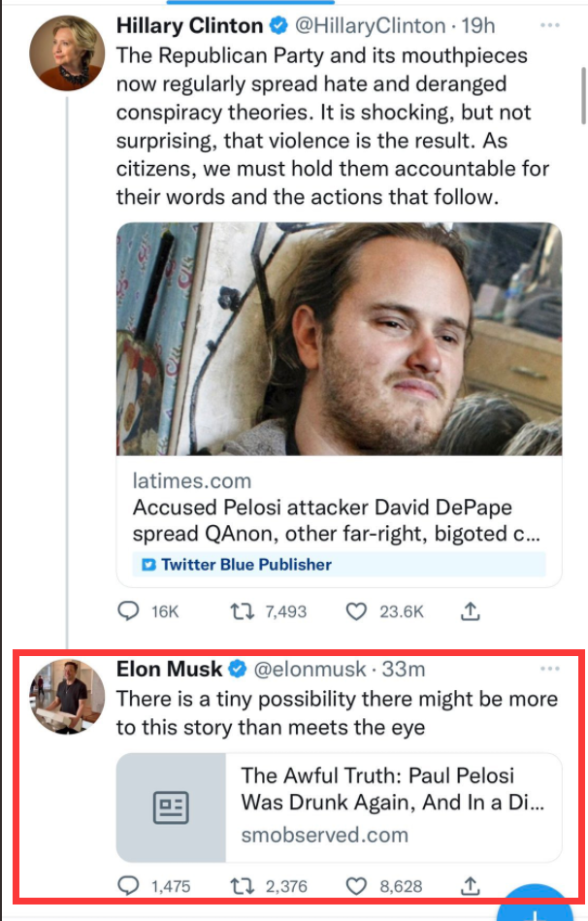Screen dimensions: 588x921
Task: Share Hillary Clinton's tweet
Action: point(471,611)
